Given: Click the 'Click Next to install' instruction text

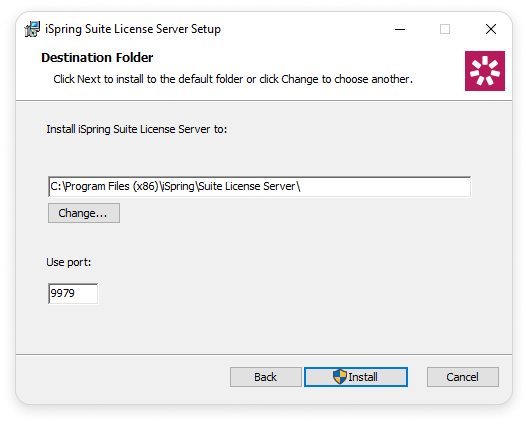Looking at the screenshot, I should [x=233, y=79].
